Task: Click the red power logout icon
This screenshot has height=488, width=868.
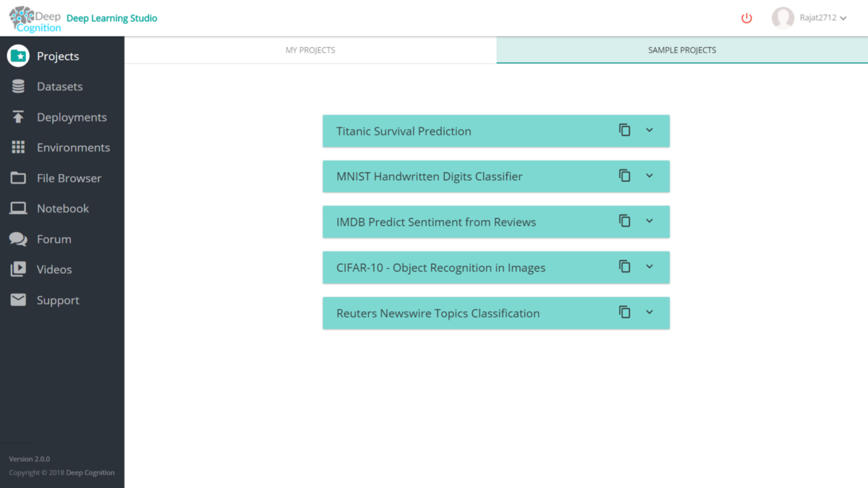Action: coord(747,18)
